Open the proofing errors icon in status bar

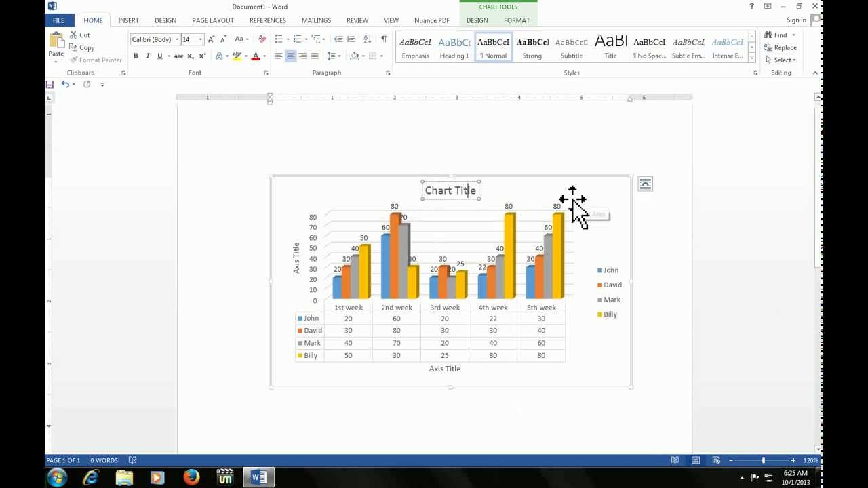132,461
